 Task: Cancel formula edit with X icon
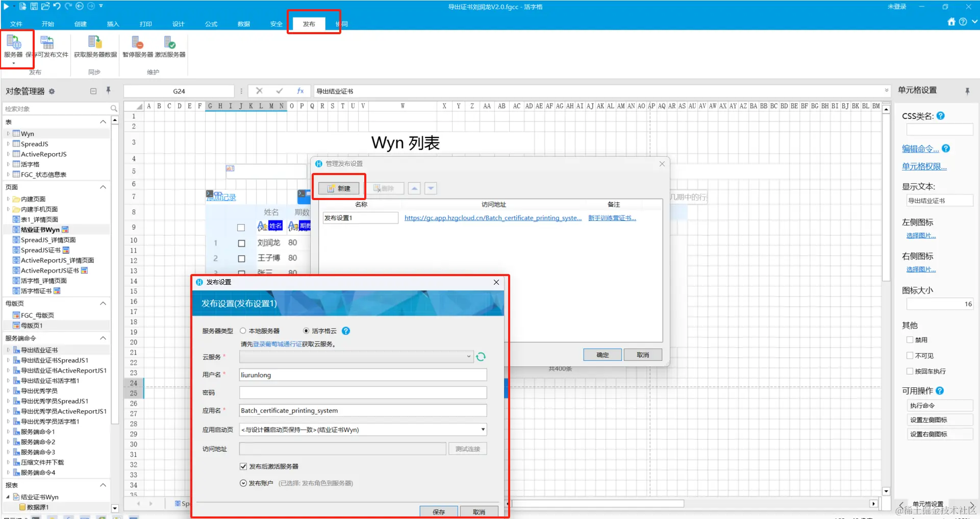(259, 91)
